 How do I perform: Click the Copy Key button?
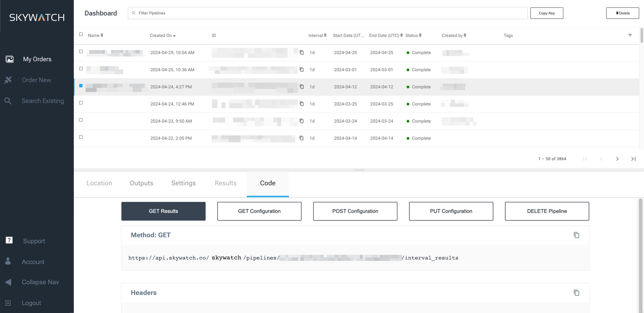[x=547, y=13]
